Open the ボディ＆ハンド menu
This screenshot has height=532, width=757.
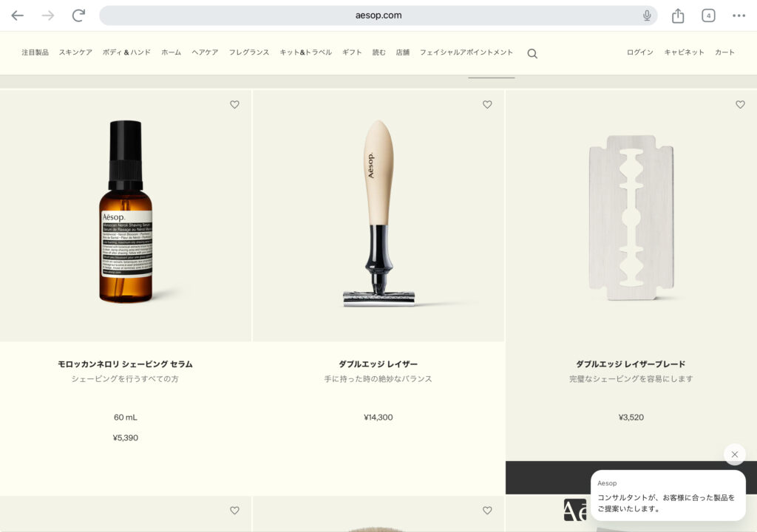point(126,52)
